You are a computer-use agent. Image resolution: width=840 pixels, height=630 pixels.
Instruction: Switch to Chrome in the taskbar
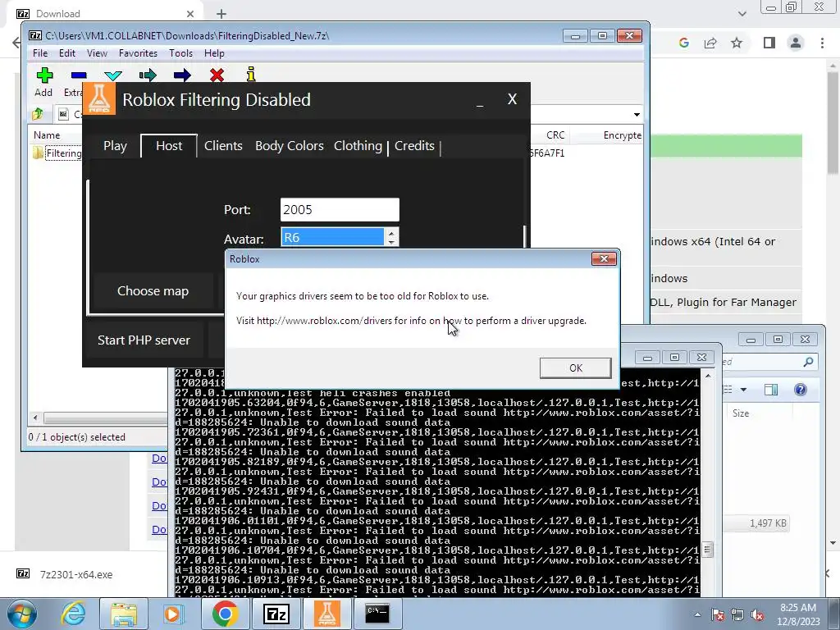225,614
